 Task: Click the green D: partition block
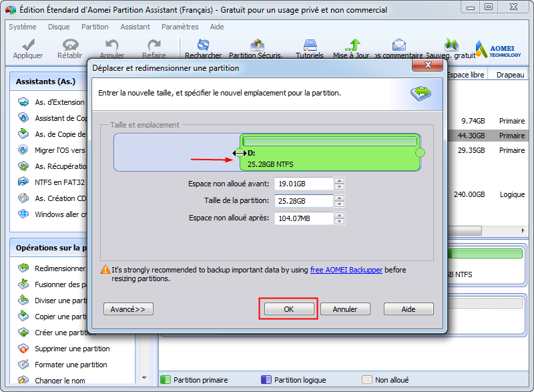coord(330,152)
